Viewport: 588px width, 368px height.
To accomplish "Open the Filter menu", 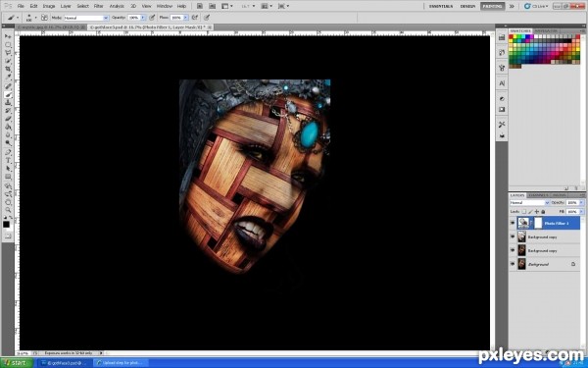I will pos(99,6).
